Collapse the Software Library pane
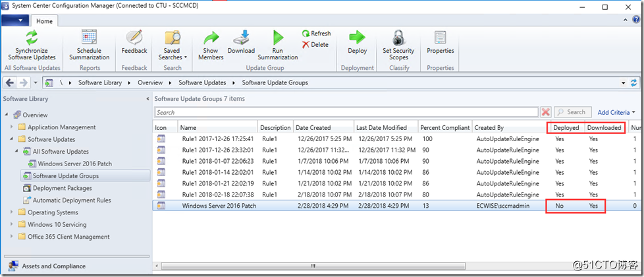This screenshot has height=277, width=644. pos(148,99)
